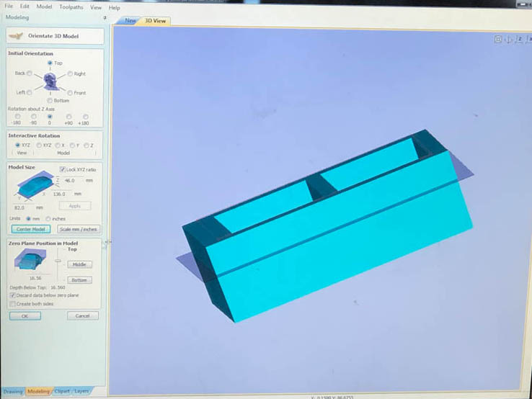Set zero plane to Middle
This screenshot has width=532, height=399.
click(x=80, y=264)
